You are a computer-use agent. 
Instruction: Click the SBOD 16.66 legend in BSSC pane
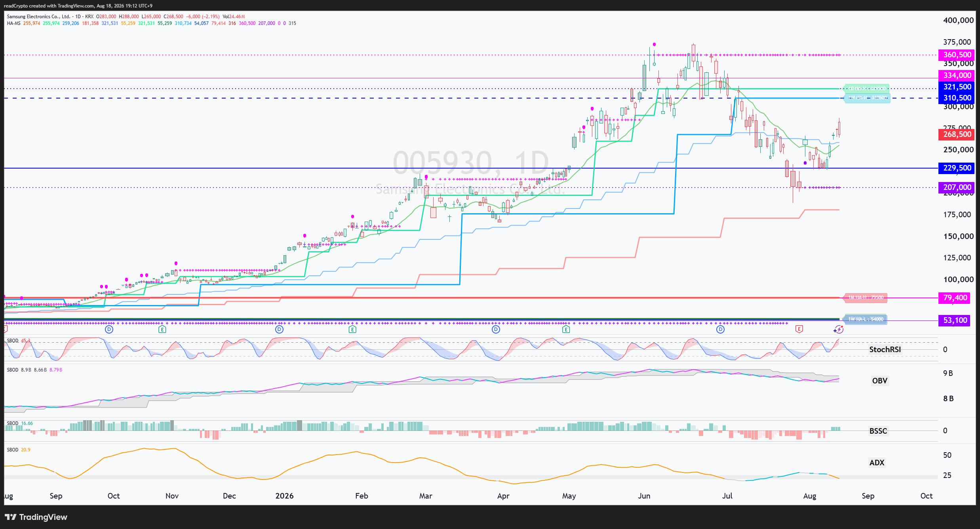(20, 423)
